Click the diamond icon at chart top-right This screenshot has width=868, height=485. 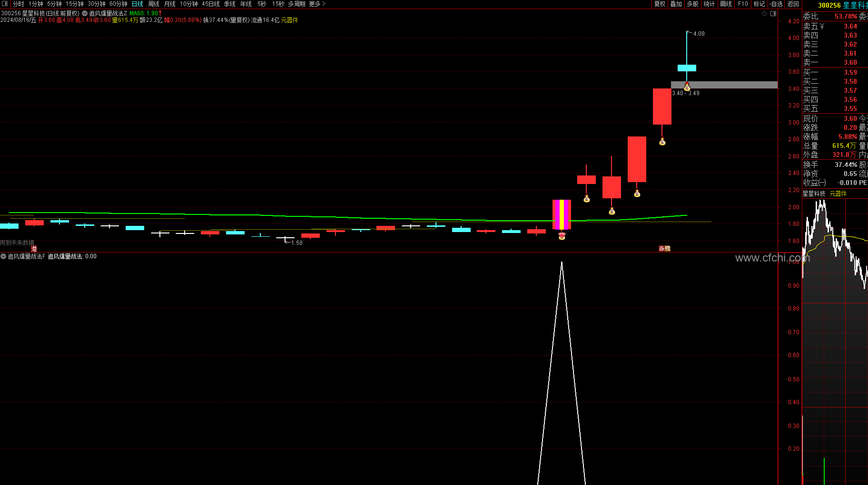[x=765, y=13]
